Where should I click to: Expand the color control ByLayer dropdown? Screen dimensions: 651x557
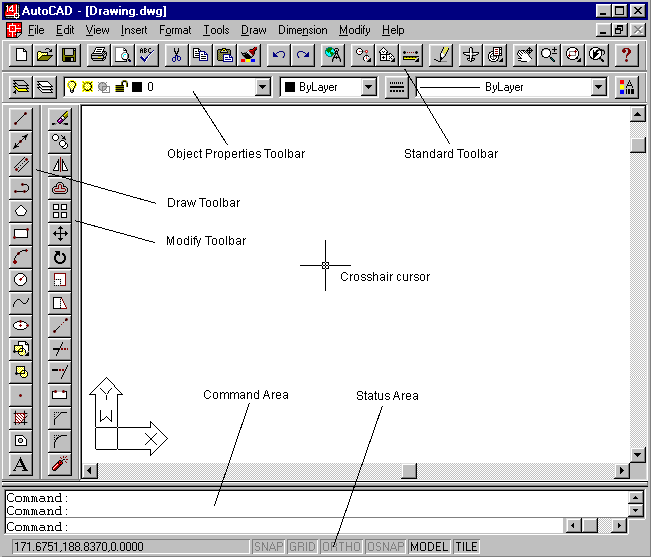[368, 87]
